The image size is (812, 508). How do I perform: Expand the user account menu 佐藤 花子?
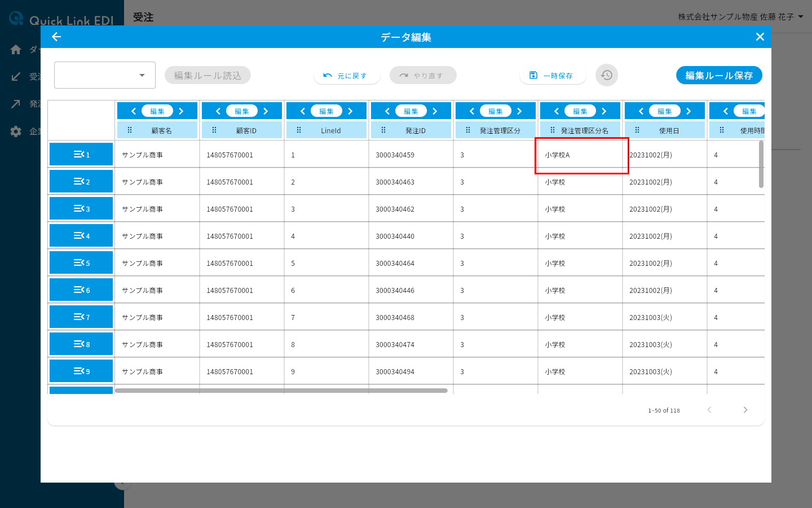click(740, 17)
